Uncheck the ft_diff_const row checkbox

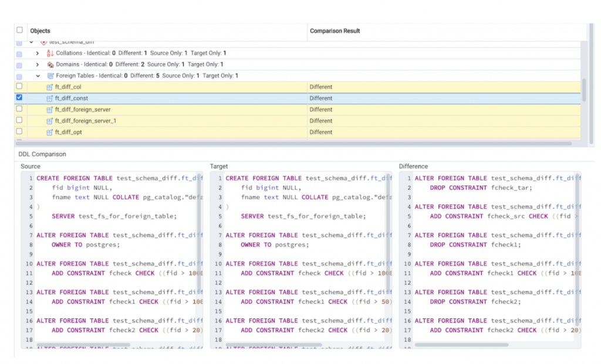19,98
